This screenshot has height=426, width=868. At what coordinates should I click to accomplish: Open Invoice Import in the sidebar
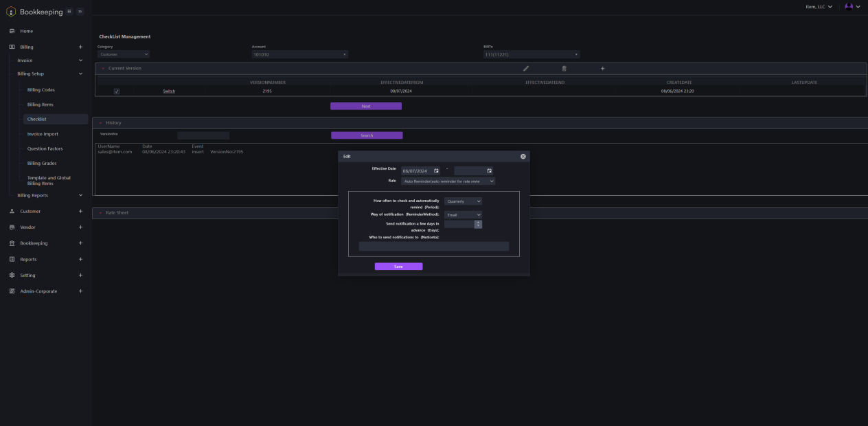pyautogui.click(x=43, y=134)
